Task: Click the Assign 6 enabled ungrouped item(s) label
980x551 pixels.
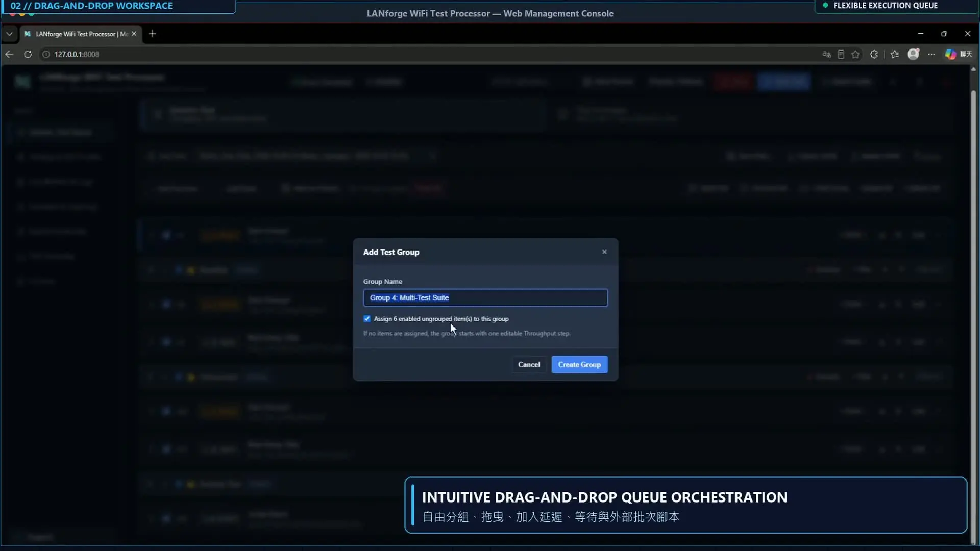Action: pyautogui.click(x=441, y=319)
